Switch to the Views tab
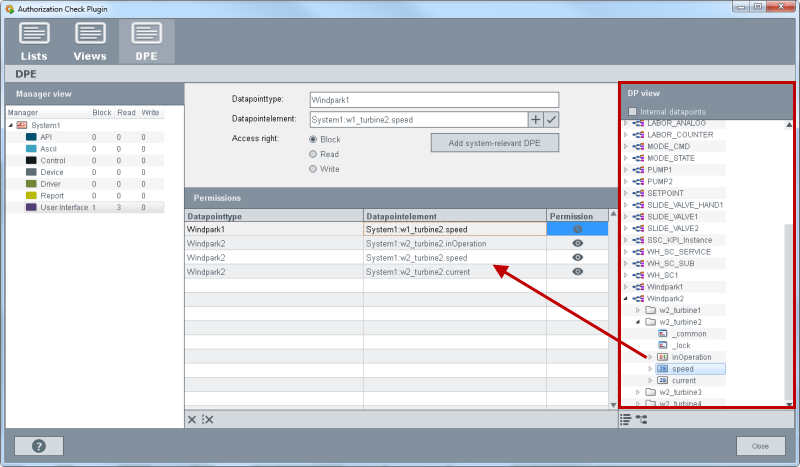 [x=90, y=41]
